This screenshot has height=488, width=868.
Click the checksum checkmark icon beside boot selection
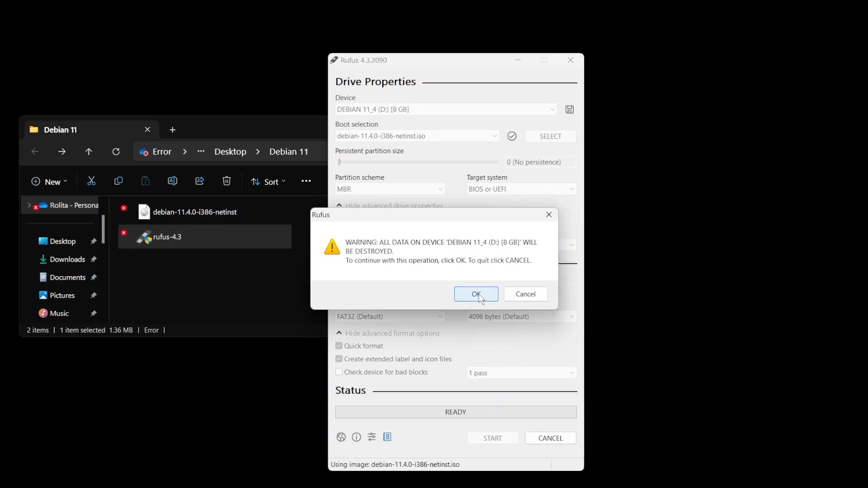[x=512, y=136]
